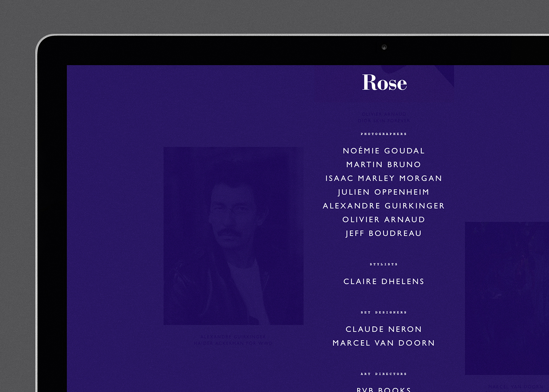549x392 pixels.
Task: Open the dark image thumbnail at right
Action: [507, 298]
